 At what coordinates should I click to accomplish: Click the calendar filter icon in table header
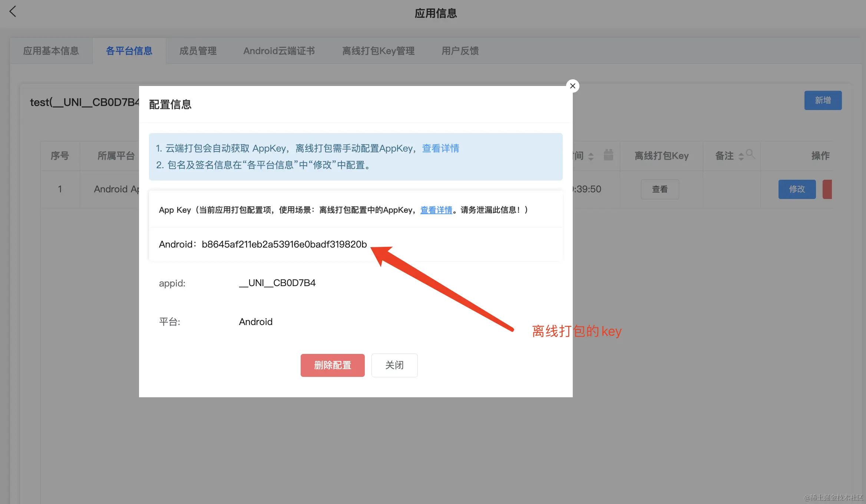click(x=608, y=155)
